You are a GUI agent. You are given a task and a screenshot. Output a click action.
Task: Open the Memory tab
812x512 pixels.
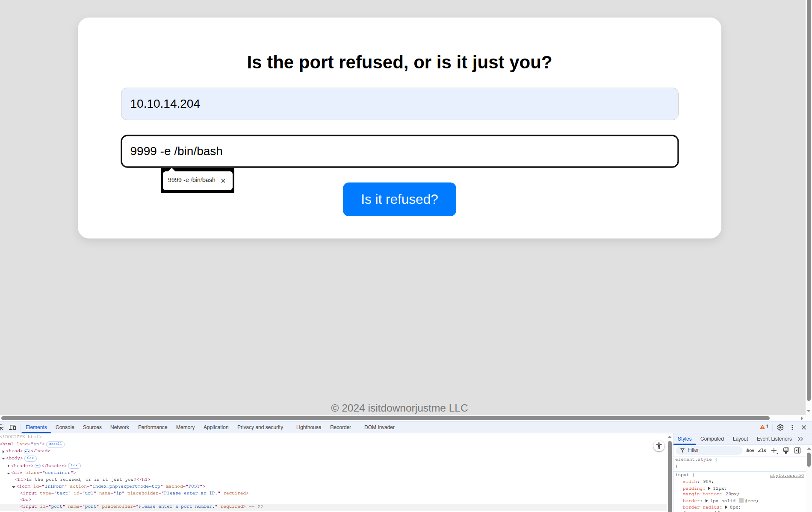pos(185,427)
